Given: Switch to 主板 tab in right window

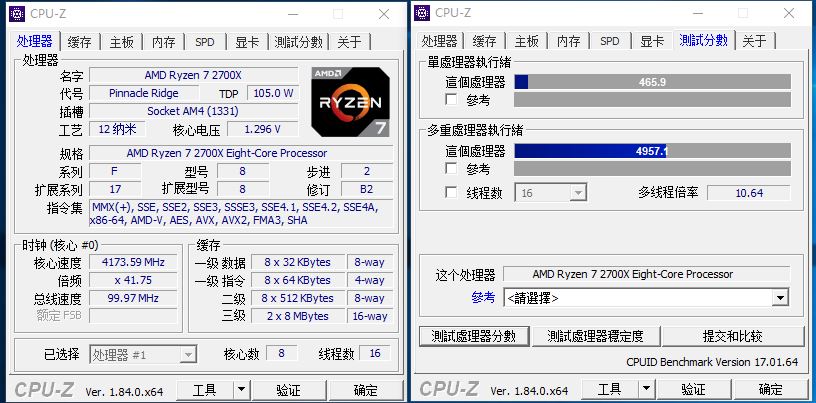Looking at the screenshot, I should (527, 42).
